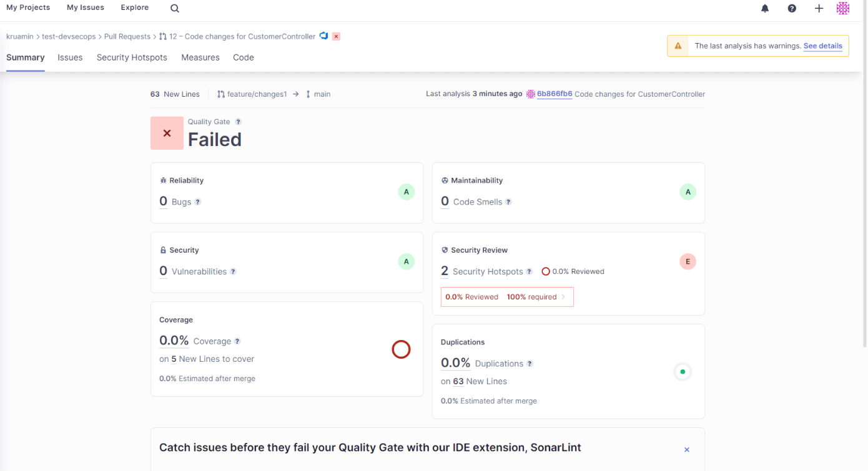Click the shield icon next to Security Review
This screenshot has height=471, width=868.
[x=445, y=250]
